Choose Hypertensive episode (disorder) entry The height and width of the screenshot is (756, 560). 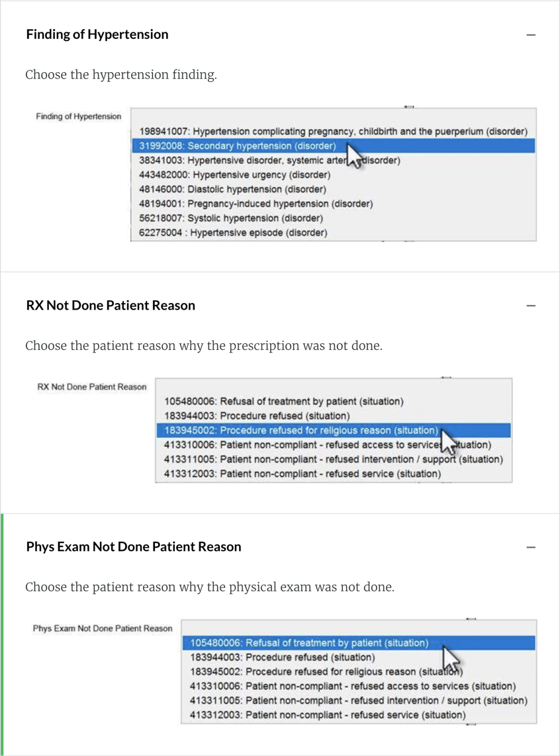tap(233, 233)
